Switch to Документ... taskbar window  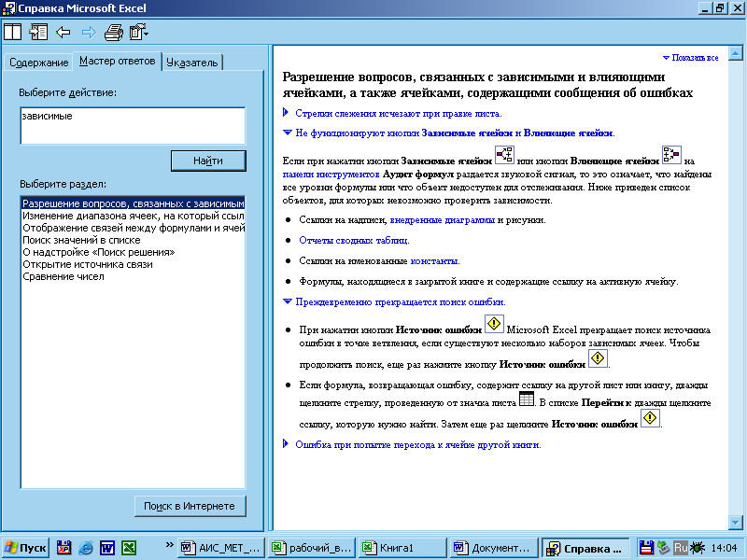492,548
